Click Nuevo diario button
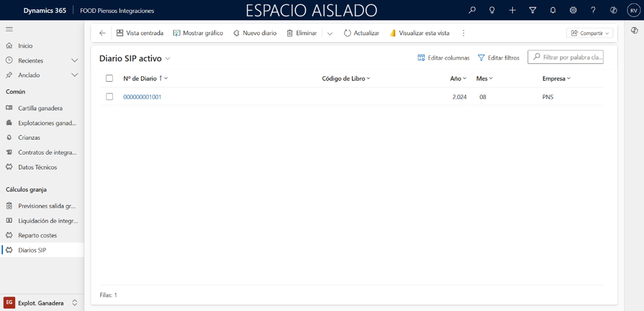 [255, 33]
